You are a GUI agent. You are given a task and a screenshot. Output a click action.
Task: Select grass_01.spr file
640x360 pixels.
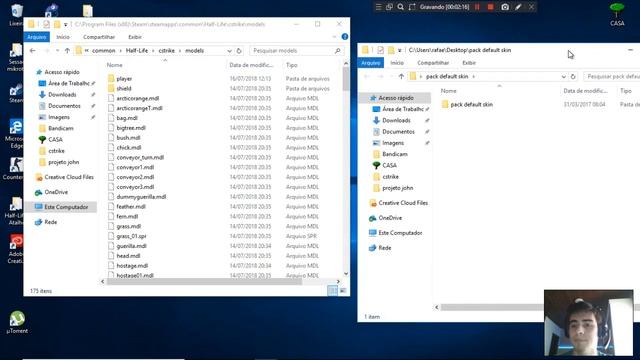tap(131, 236)
